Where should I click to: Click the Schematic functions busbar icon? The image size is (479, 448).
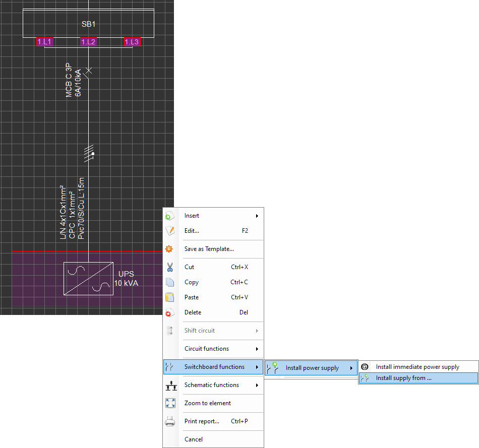(171, 386)
